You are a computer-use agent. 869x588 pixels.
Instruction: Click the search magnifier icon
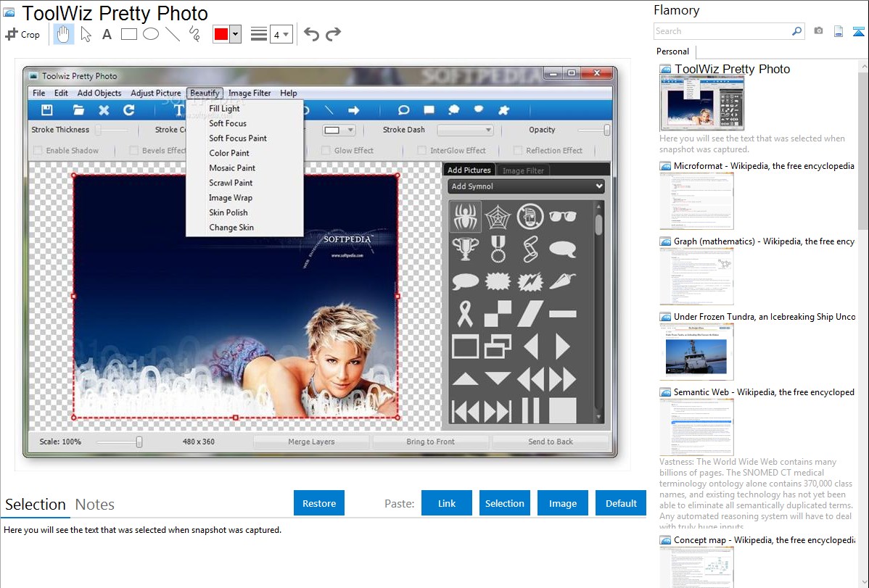coord(796,31)
